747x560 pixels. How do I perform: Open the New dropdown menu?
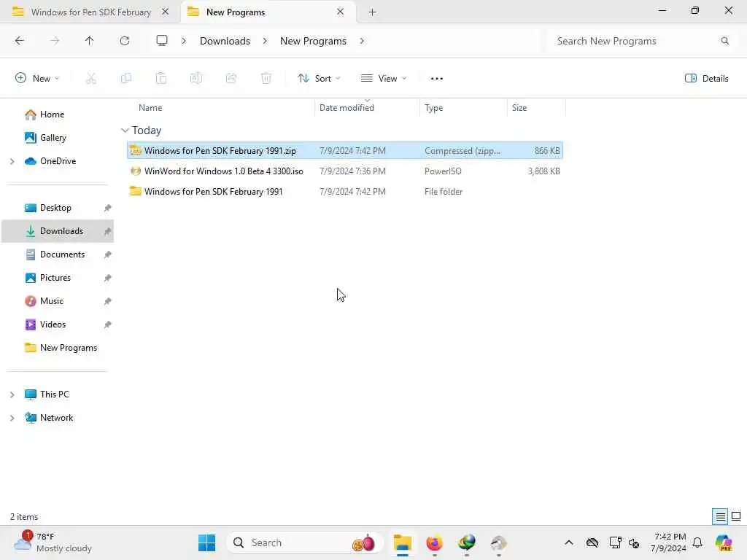[x=37, y=79]
